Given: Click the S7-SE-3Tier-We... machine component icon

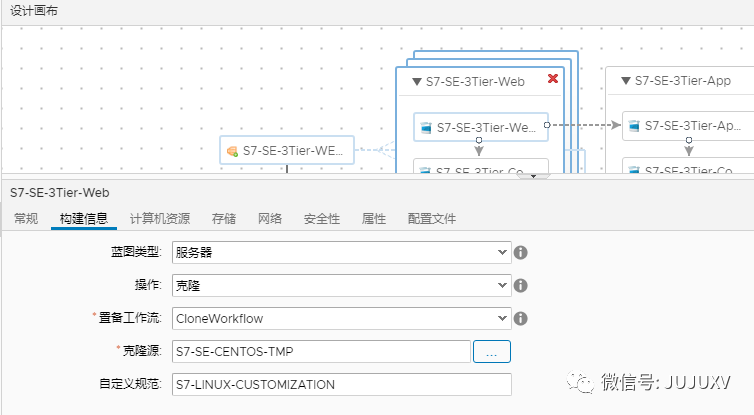Looking at the screenshot, I should point(425,127).
